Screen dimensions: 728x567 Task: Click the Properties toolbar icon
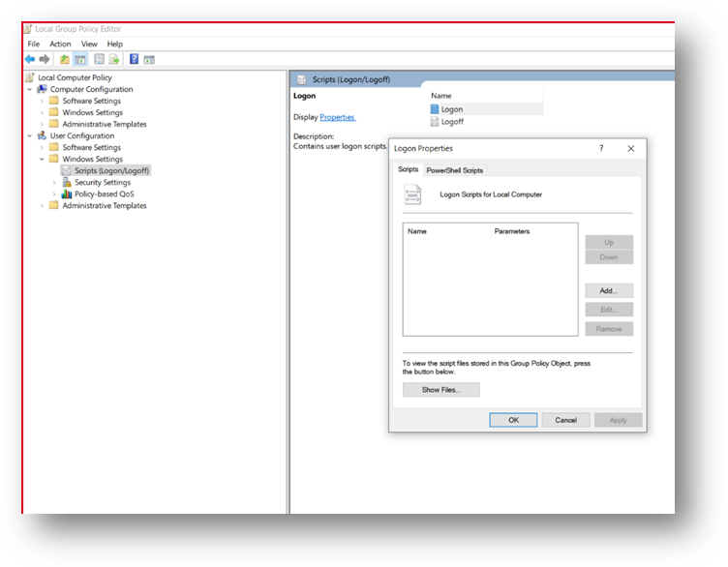[99, 59]
